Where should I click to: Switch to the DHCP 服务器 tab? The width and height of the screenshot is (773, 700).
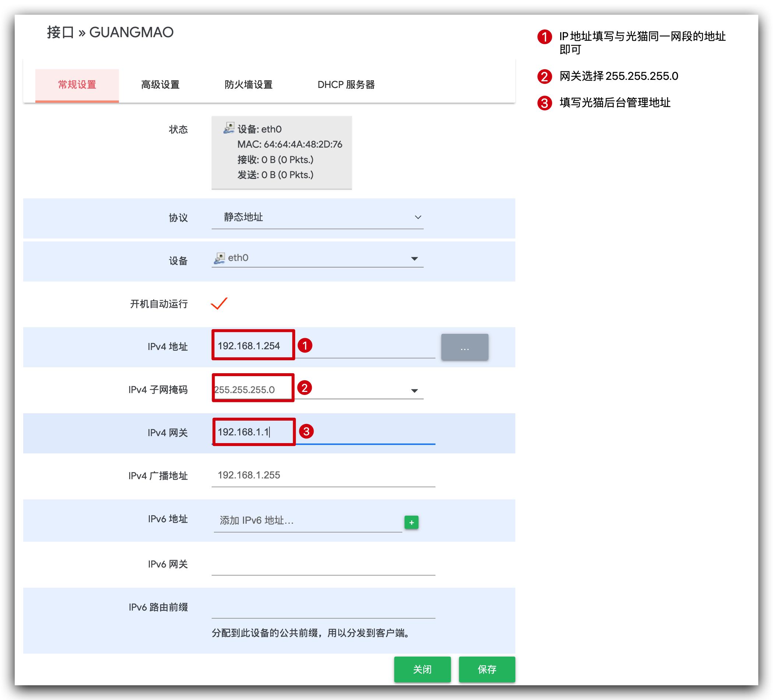click(x=346, y=85)
